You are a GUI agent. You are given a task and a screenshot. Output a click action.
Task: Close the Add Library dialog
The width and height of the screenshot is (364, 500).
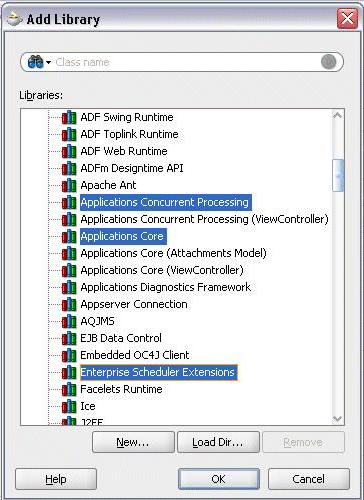[x=347, y=18]
